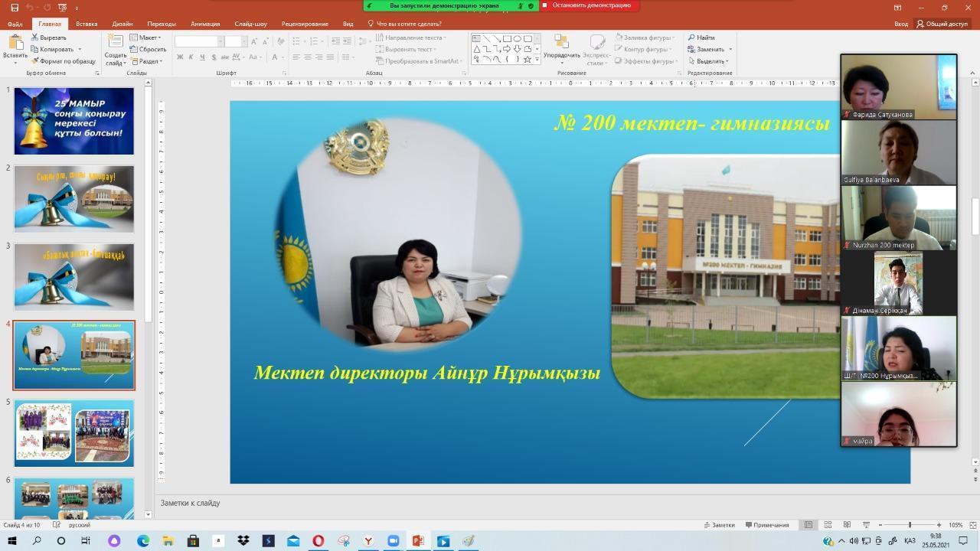980x551 pixels.
Task: Open the Section (Раздел) dropdown
Action: tap(149, 61)
